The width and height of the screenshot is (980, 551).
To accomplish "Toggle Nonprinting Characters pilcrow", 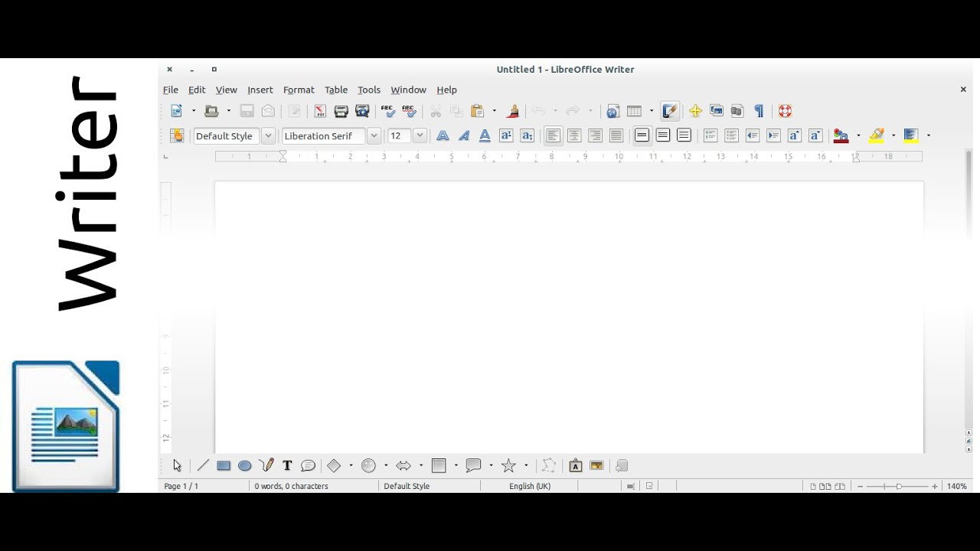I will click(x=759, y=111).
